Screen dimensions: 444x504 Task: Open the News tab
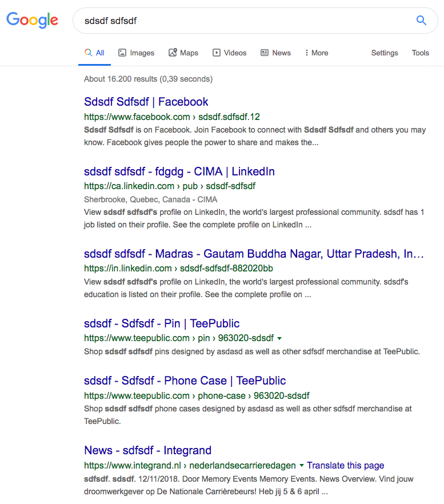[275, 53]
